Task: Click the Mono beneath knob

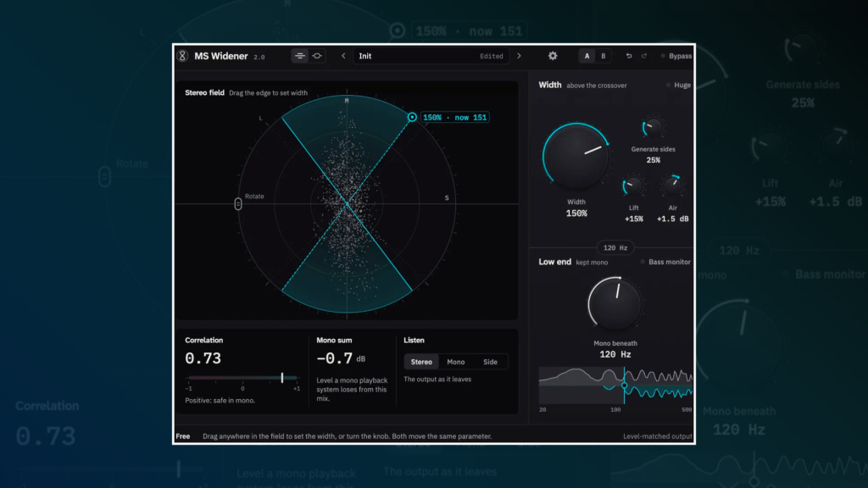Action: (615, 304)
